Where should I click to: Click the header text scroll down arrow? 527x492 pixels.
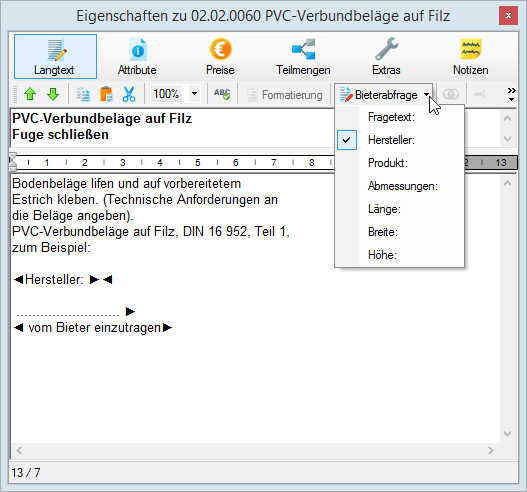(x=508, y=138)
